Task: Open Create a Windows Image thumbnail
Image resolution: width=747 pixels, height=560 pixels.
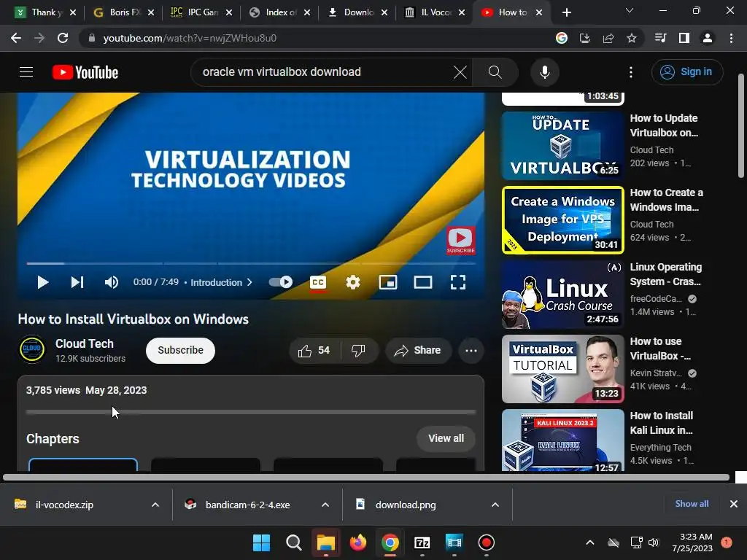Action: coord(562,220)
